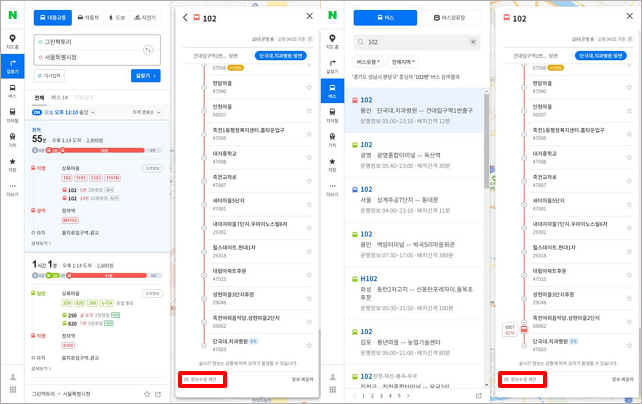Open 길찾기 from the bus search sidebar
The width and height of the screenshot is (642, 404).
coord(332,66)
